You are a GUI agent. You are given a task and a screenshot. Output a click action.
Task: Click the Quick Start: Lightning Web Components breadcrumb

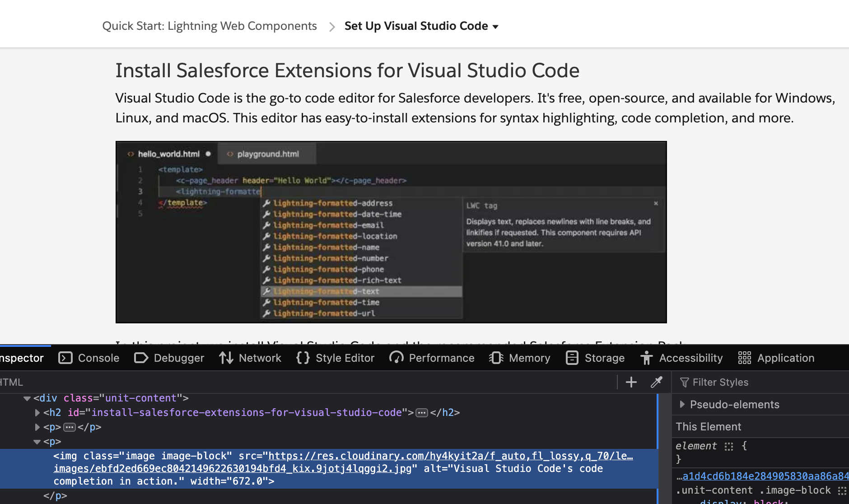(x=210, y=26)
